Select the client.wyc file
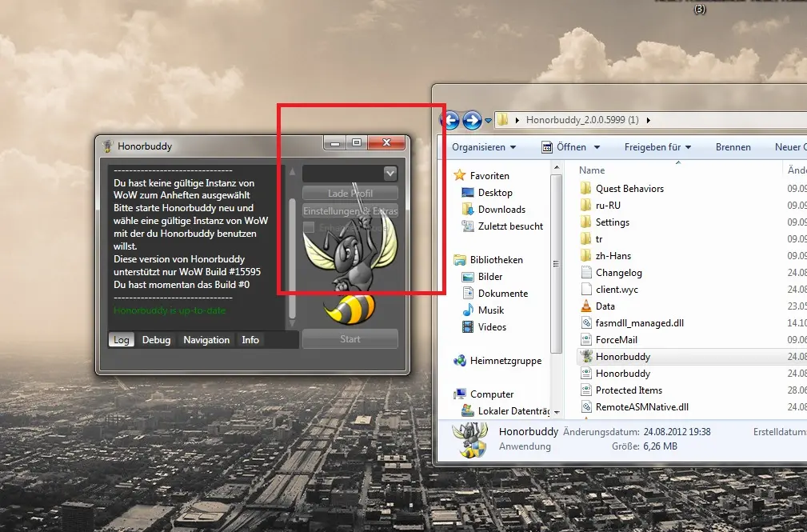Screen dimensions: 807x532 click(609, 290)
